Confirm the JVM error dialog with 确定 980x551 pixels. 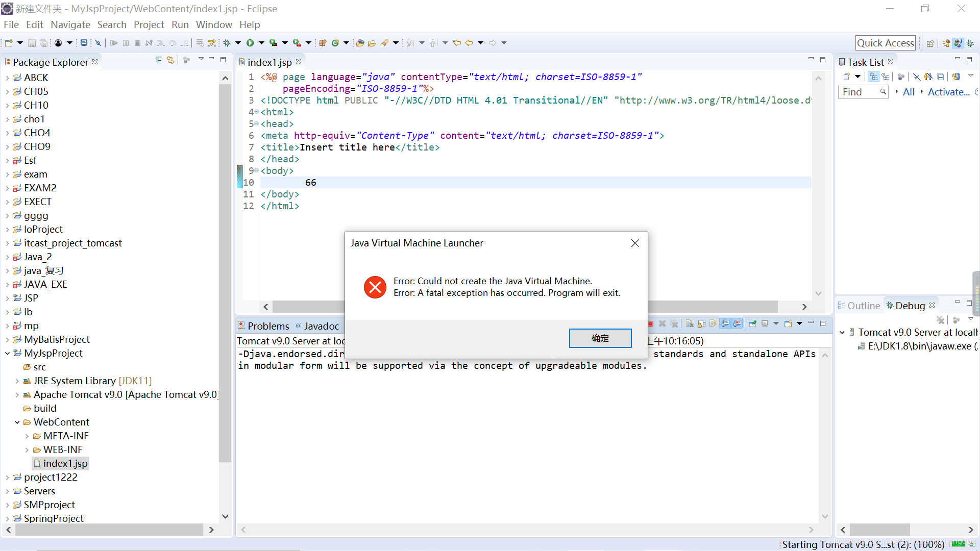[600, 338]
